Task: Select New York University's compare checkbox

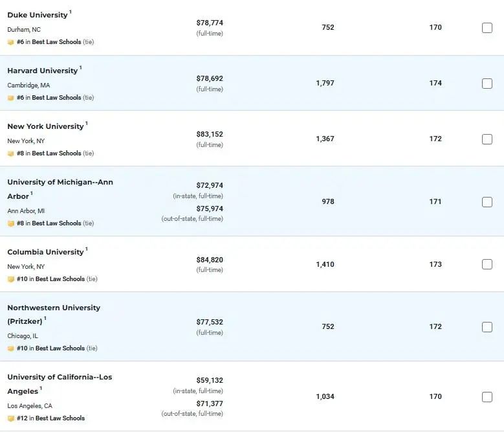Action: pos(487,139)
